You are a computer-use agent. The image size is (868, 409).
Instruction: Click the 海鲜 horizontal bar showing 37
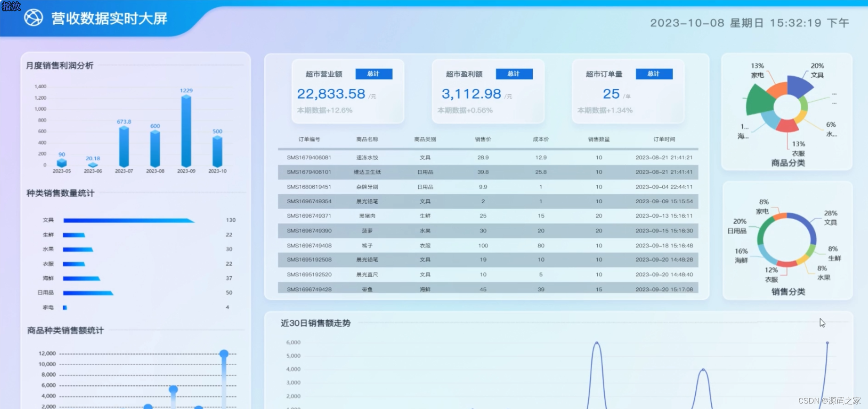[82, 278]
